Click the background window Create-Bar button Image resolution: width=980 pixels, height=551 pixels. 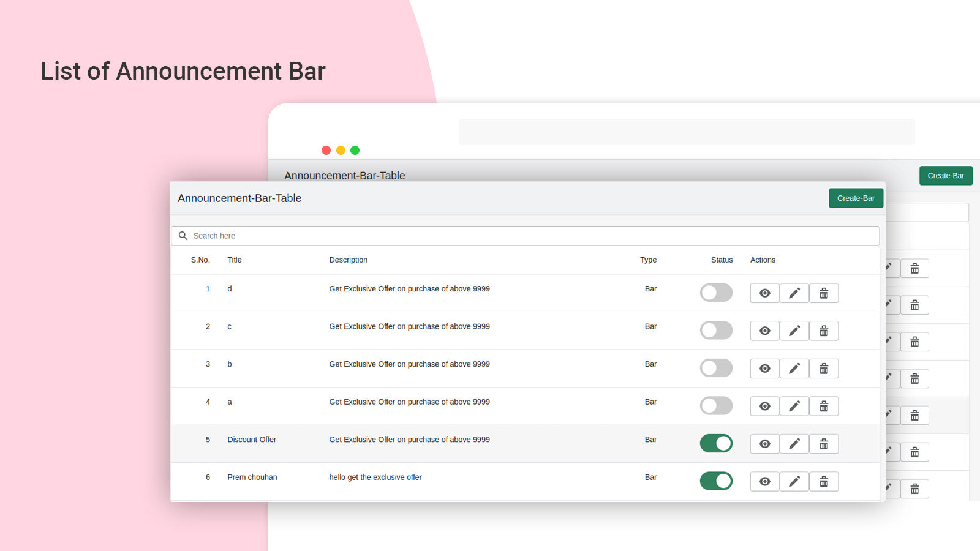pos(946,176)
